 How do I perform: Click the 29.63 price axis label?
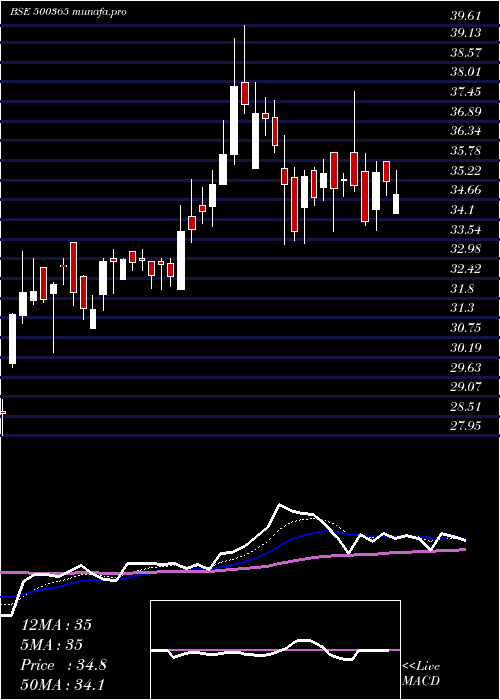tap(466, 367)
